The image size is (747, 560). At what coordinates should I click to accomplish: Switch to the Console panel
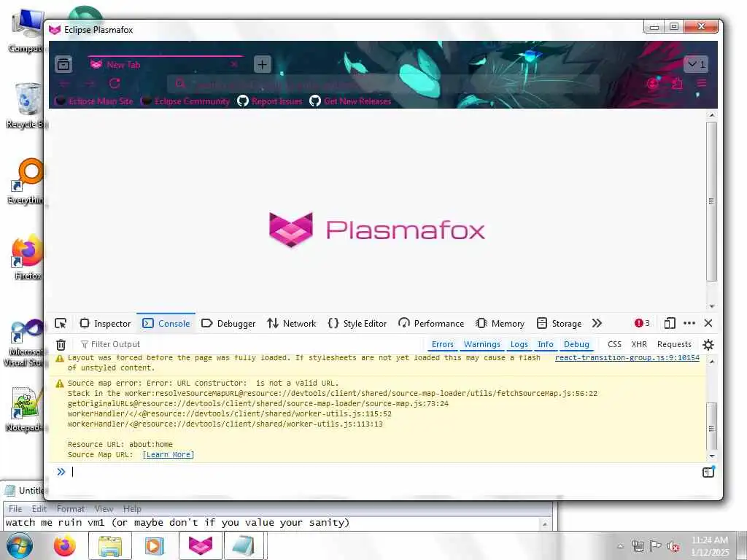[166, 323]
